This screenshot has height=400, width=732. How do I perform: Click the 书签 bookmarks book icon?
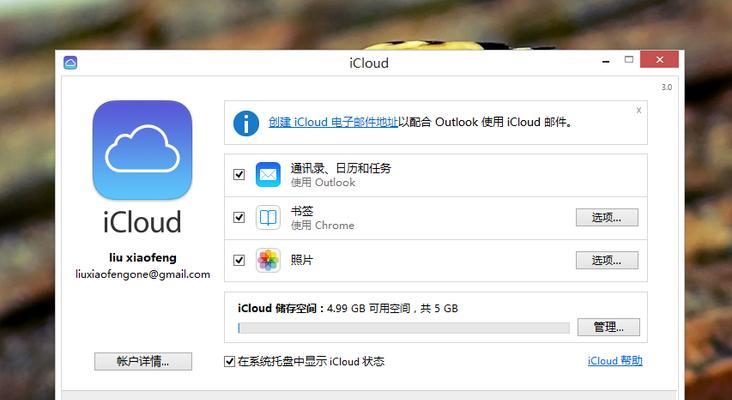tap(268, 218)
